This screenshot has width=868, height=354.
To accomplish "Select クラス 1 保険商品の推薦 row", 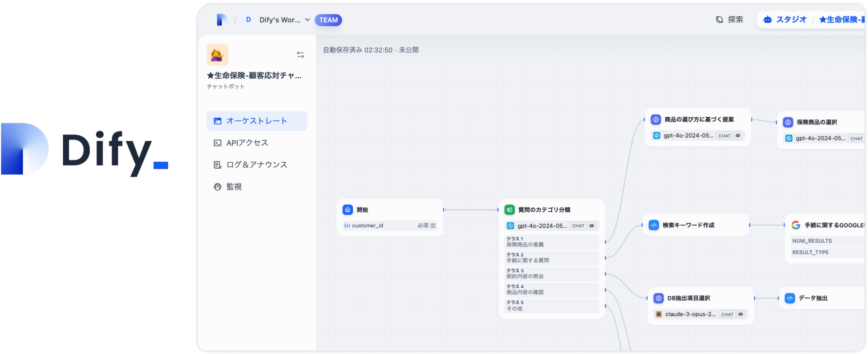I will tap(551, 242).
